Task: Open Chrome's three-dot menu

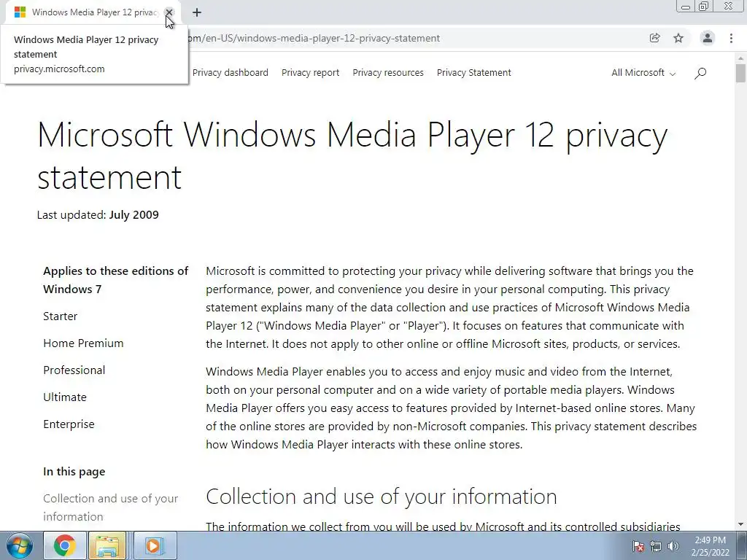Action: [731, 38]
